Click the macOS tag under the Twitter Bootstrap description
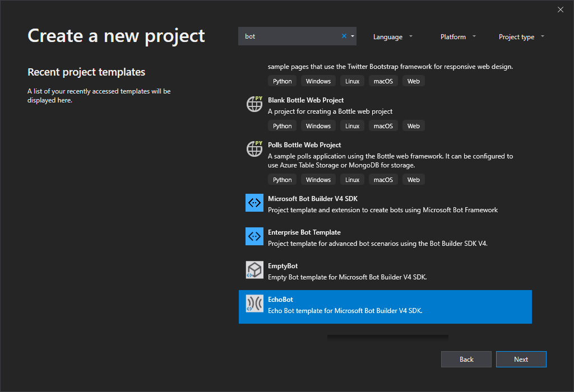Image resolution: width=574 pixels, height=392 pixels. click(383, 81)
